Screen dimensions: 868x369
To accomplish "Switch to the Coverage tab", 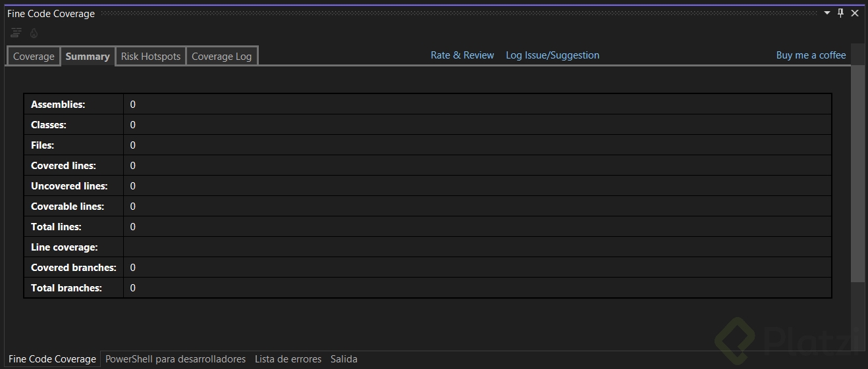I will pyautogui.click(x=34, y=57).
